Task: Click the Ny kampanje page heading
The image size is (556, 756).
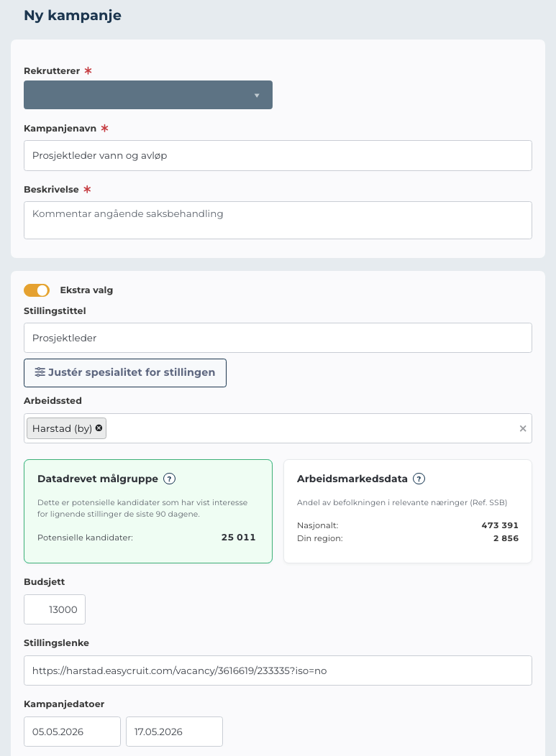Action: pos(72,14)
